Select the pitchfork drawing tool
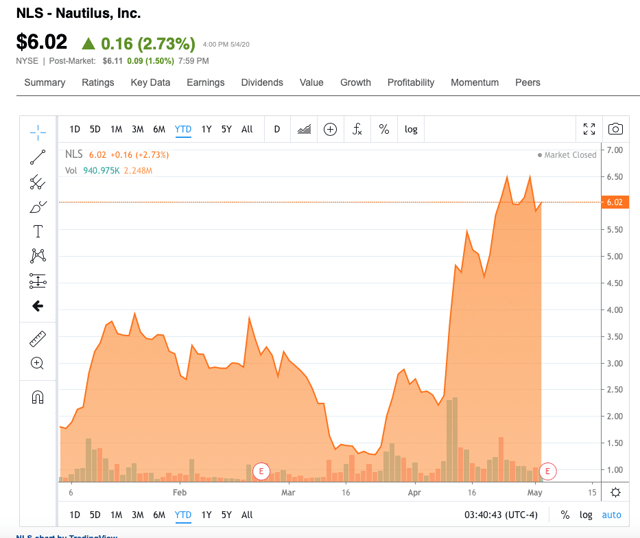The width and height of the screenshot is (640, 538). 38,182
